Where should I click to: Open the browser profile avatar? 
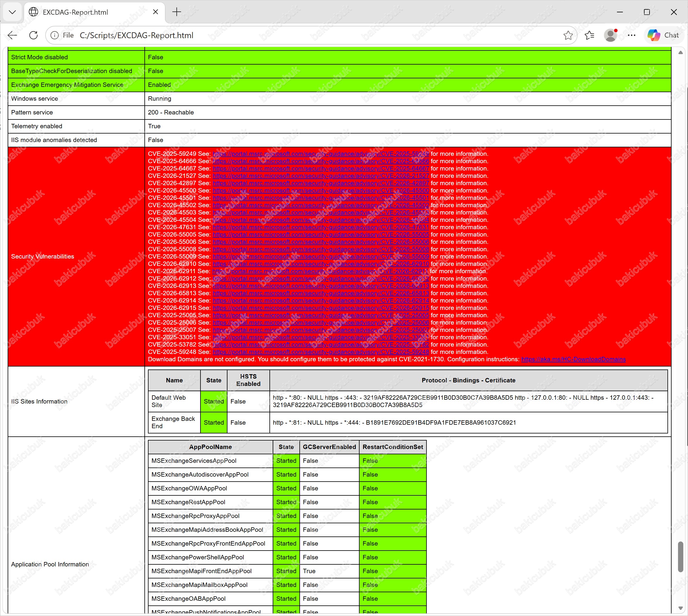611,35
